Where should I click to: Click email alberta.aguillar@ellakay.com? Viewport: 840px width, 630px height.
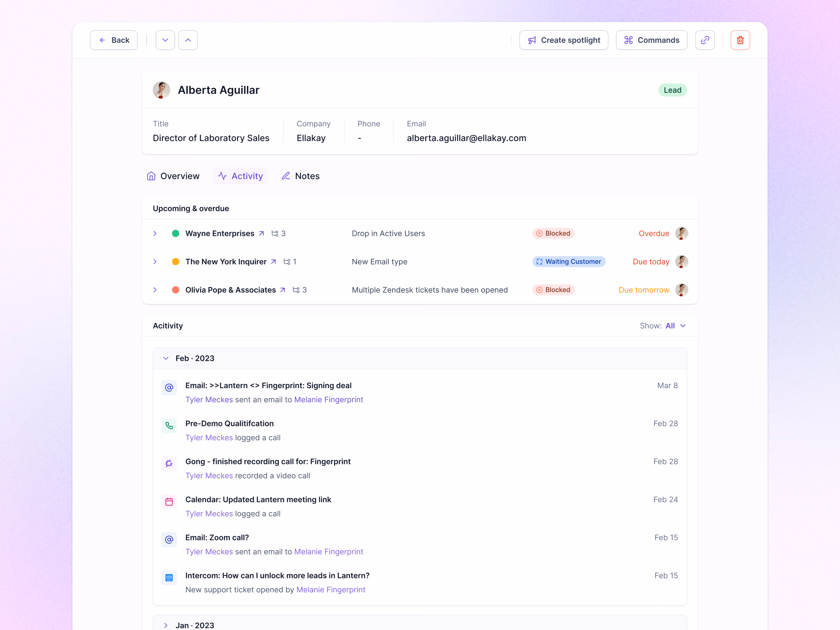tap(467, 138)
